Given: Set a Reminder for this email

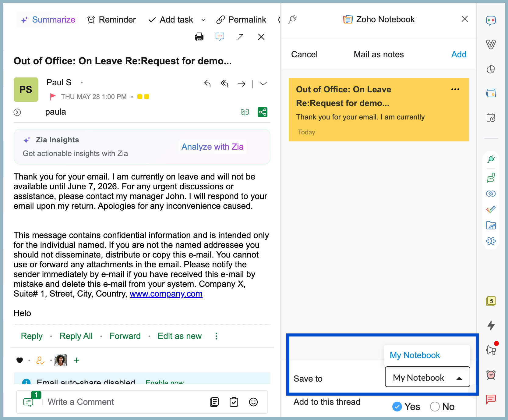Looking at the screenshot, I should click(x=111, y=20).
